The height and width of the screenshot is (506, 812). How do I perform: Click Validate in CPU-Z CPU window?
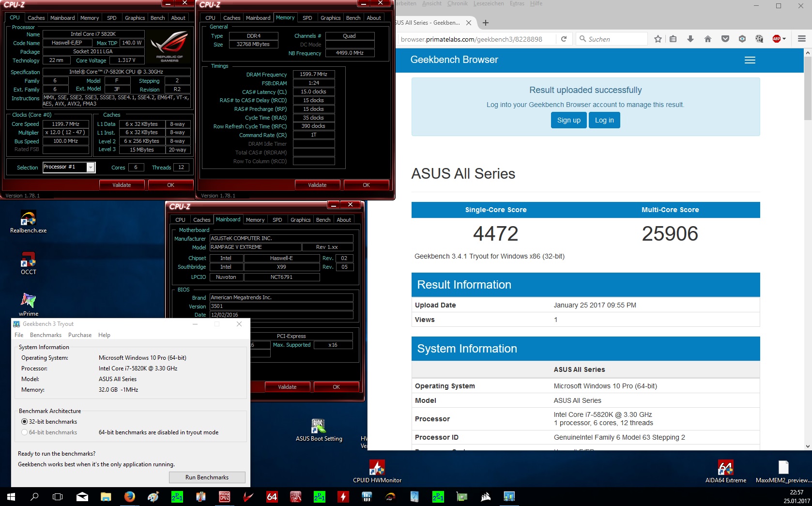click(x=122, y=185)
